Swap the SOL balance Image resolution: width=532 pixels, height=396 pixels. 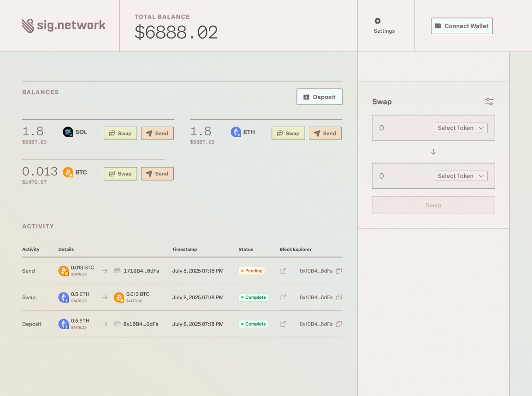click(x=120, y=134)
